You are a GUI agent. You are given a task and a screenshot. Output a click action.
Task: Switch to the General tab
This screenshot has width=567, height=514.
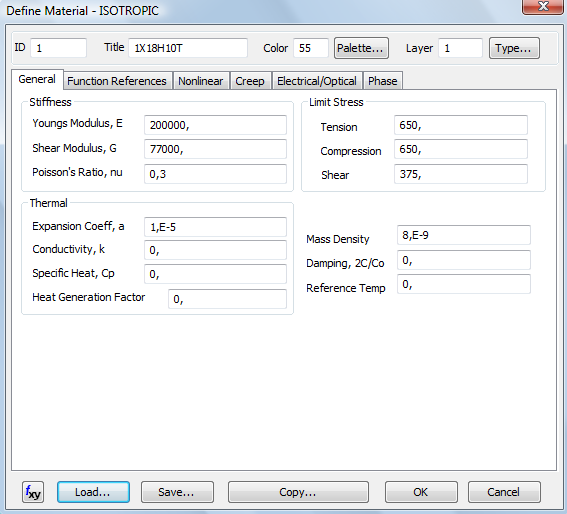(37, 79)
